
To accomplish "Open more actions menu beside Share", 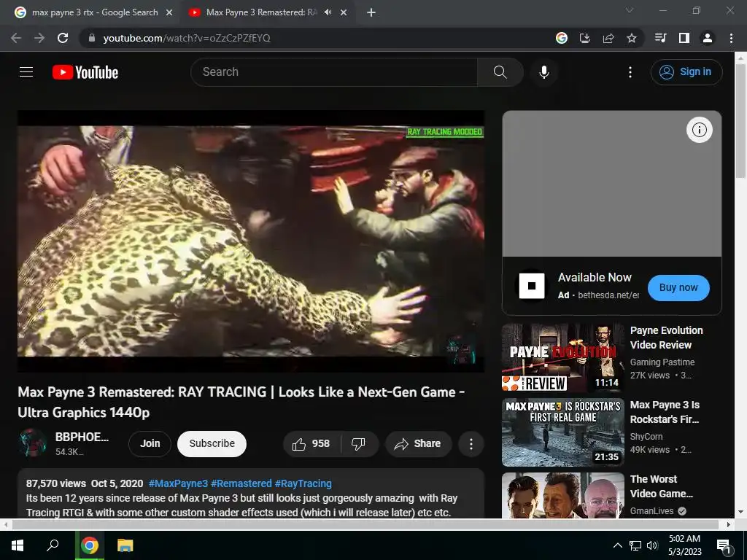I will (471, 444).
